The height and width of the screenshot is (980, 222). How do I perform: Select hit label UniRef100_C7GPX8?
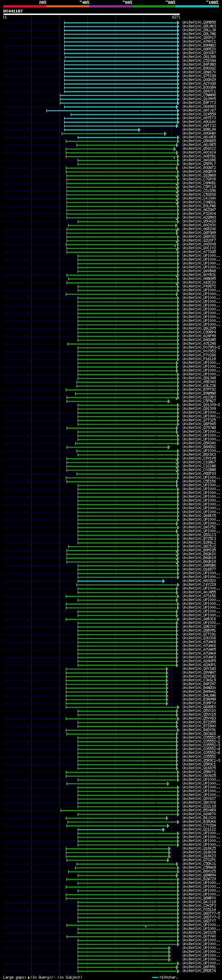coord(199,179)
